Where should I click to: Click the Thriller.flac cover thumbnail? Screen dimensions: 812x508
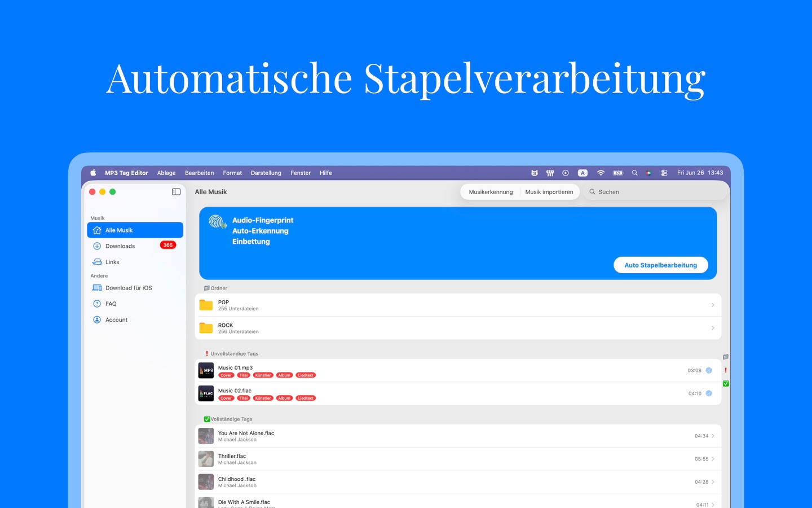pos(206,459)
